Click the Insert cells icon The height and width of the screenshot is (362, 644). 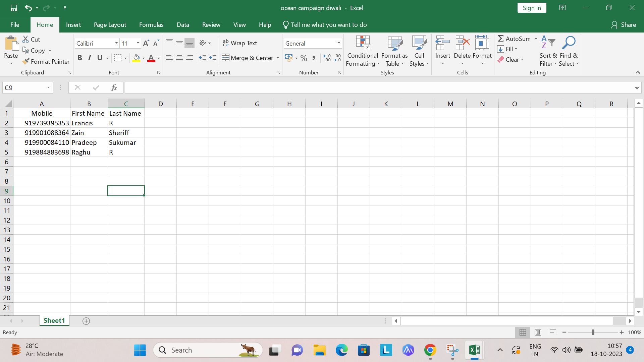tap(443, 43)
